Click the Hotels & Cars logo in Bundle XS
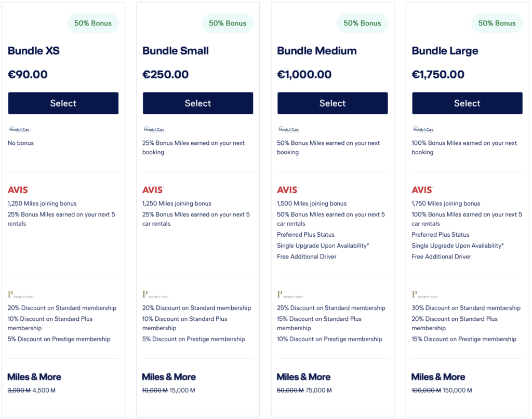 pos(19,129)
